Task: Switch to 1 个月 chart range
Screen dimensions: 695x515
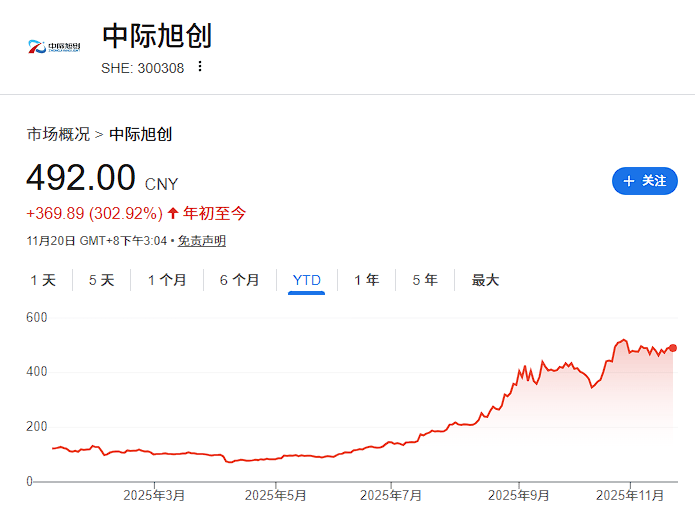Action: coord(167,280)
